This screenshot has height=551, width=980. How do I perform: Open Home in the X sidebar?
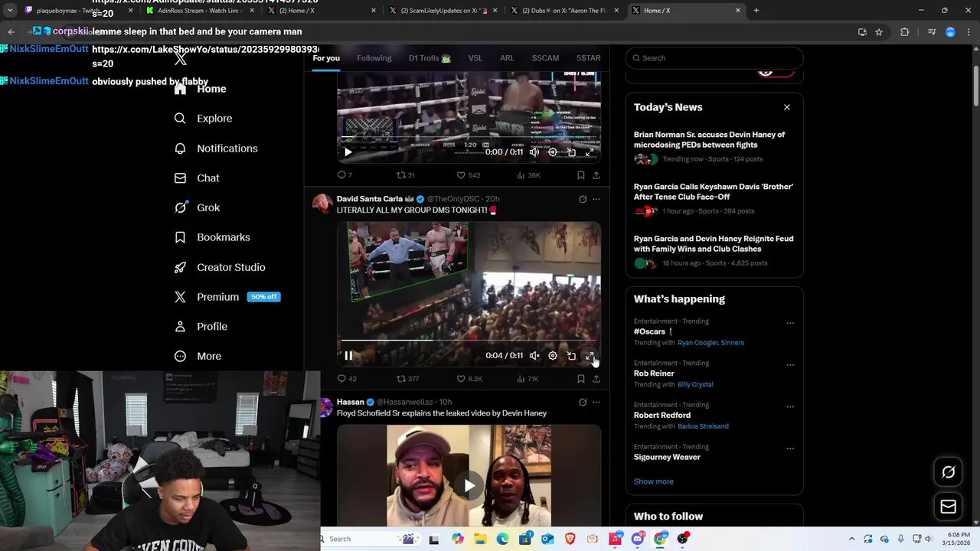pyautogui.click(x=201, y=89)
